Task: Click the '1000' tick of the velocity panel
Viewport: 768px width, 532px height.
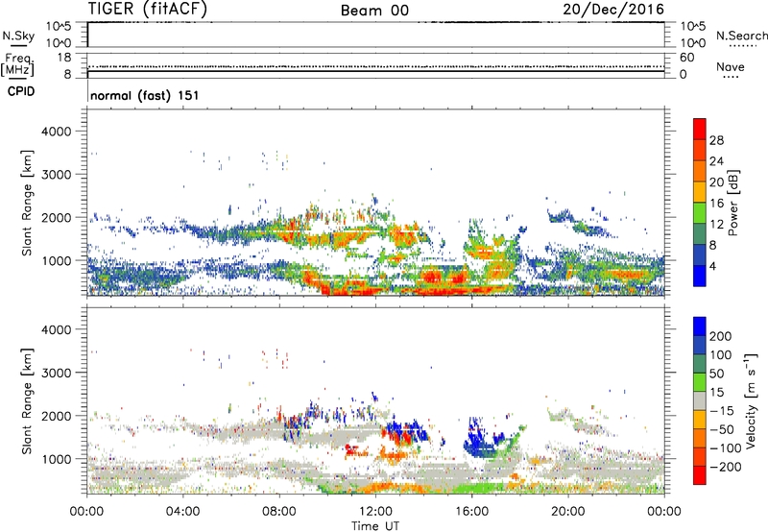Action: point(56,459)
